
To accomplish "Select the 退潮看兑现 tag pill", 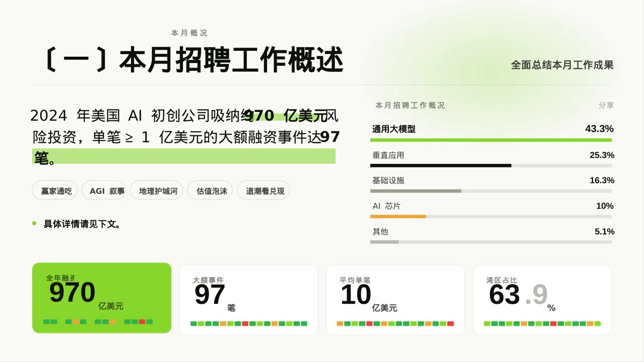I will point(264,191).
